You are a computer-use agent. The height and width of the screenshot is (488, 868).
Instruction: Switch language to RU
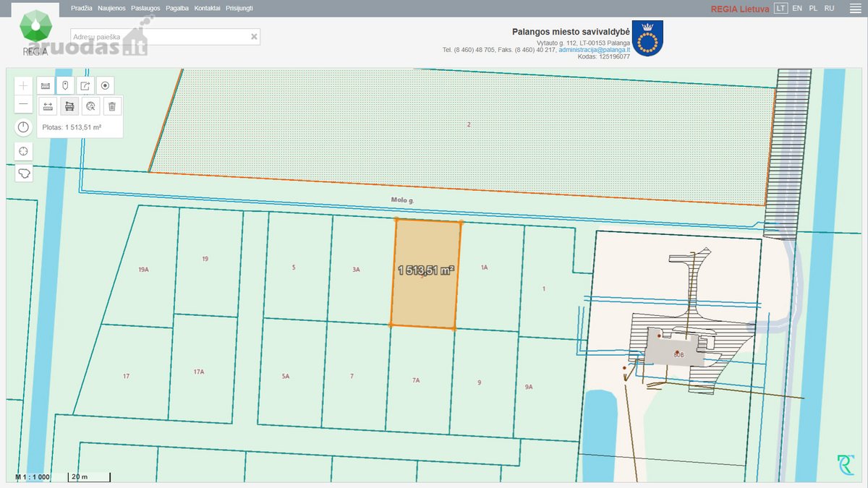(x=830, y=8)
